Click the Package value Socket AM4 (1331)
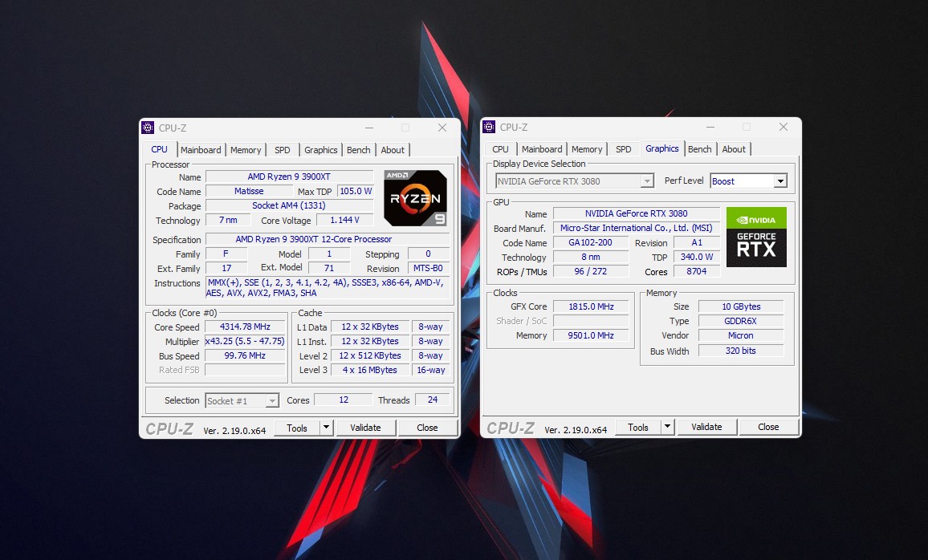Viewport: 928px width, 560px height. tap(290, 205)
